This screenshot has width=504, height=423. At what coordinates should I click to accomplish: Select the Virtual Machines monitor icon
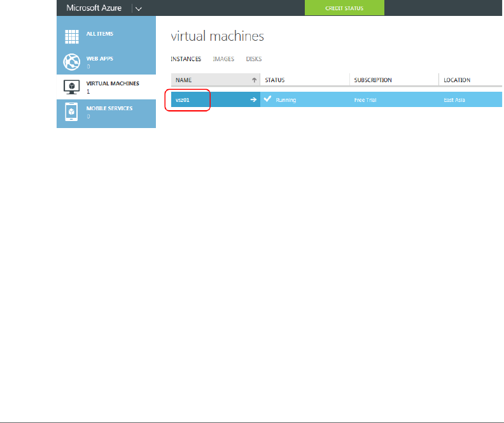(71, 87)
